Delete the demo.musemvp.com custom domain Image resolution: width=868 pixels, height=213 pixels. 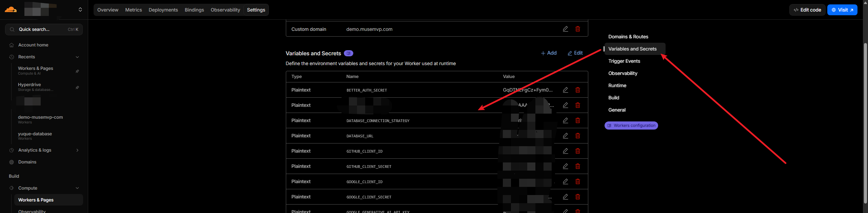577,29
